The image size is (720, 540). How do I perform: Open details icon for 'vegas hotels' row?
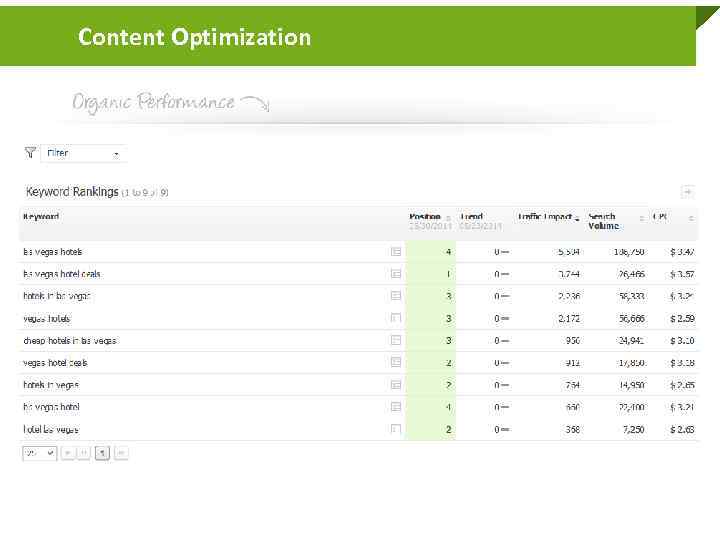(396, 318)
